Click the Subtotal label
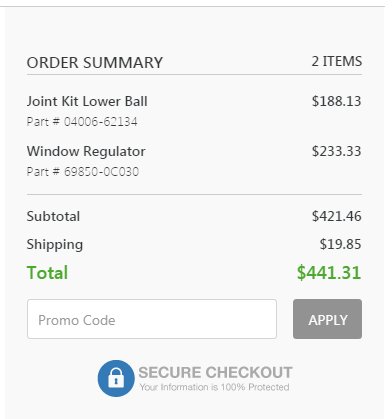Screen dimensions: 392x419 coord(53,216)
